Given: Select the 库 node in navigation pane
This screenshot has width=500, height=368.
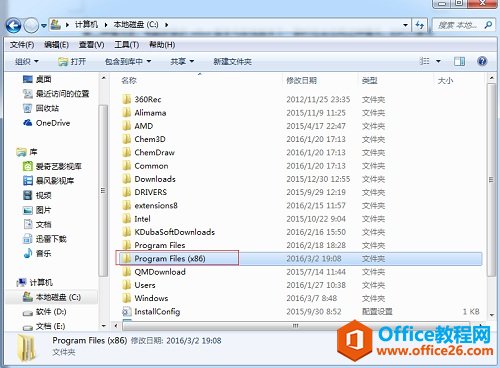Looking at the screenshot, I should (27, 152).
